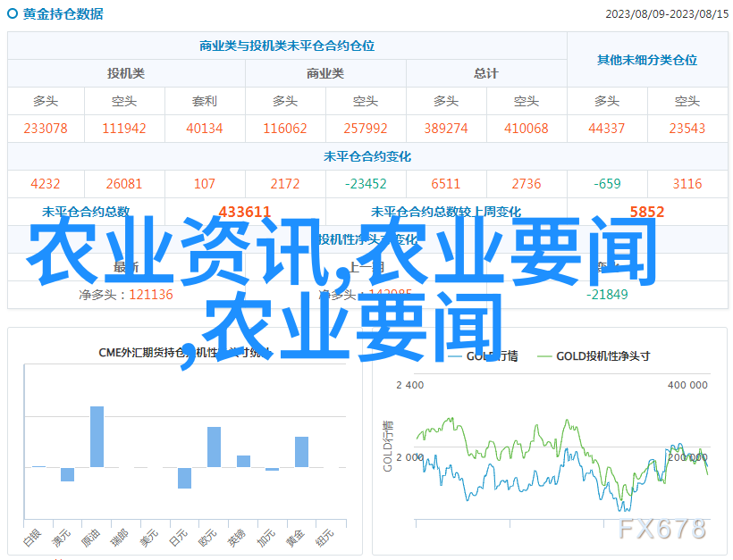Select the change value 4232
The height and width of the screenshot is (560, 733).
tap(46, 184)
